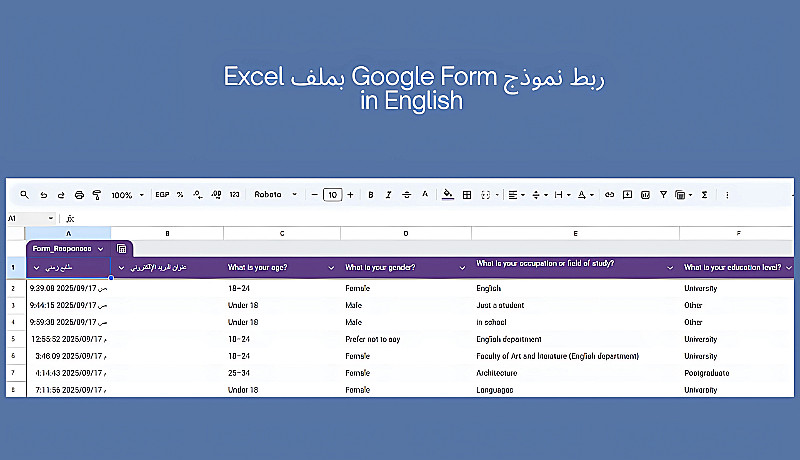Image resolution: width=800 pixels, height=460 pixels.
Task: Select column A header
Action: click(68, 233)
